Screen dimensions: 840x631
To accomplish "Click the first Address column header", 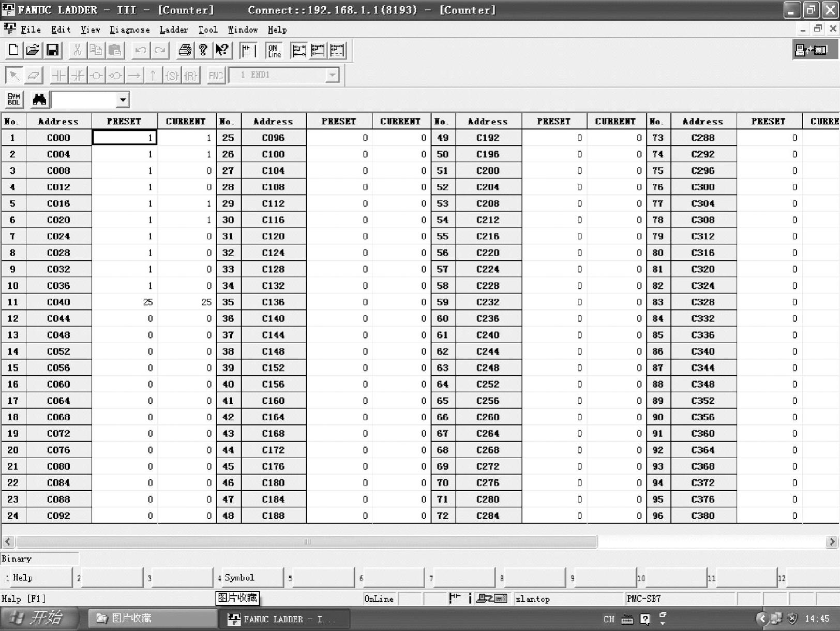I will coord(58,122).
